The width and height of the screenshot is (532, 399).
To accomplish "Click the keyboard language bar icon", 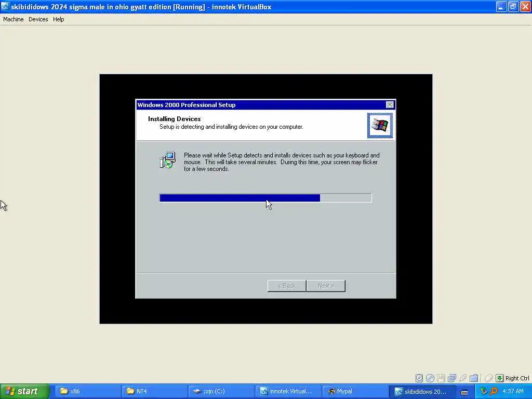I will click(464, 392).
